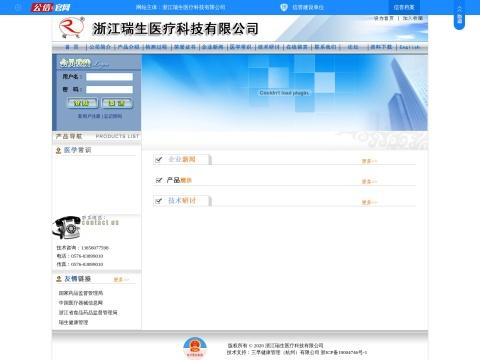Click the 医学常识 sidebar heading
Viewport: 480px width, 360px height.
pyautogui.click(x=77, y=150)
